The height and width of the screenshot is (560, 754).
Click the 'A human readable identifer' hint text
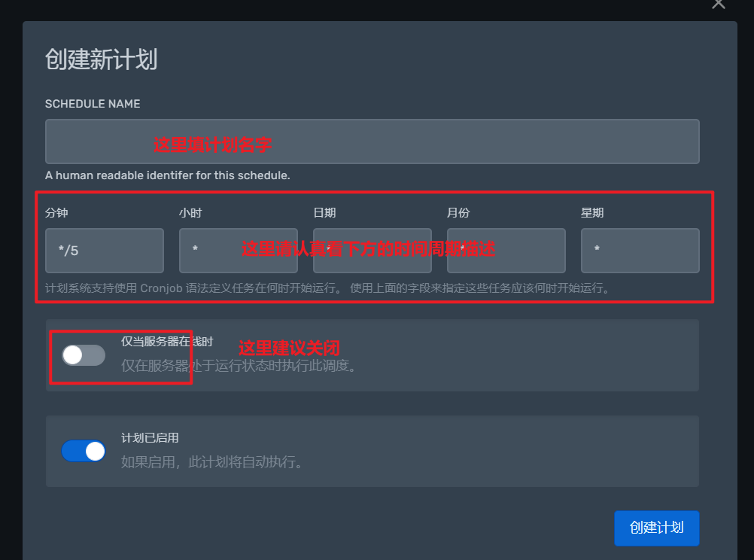click(168, 175)
